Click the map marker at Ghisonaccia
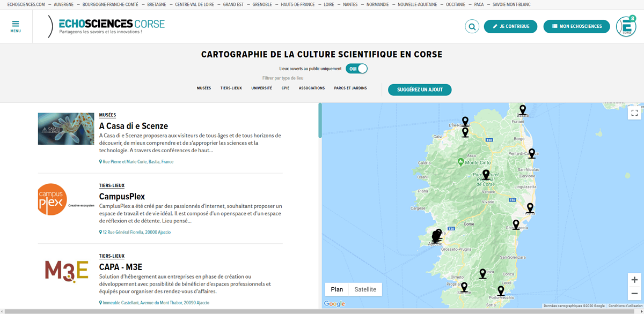The height and width of the screenshot is (314, 644). [x=516, y=225]
